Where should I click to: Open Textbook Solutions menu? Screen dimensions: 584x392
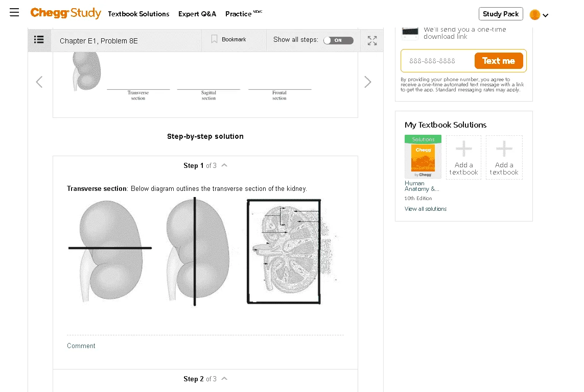click(138, 14)
